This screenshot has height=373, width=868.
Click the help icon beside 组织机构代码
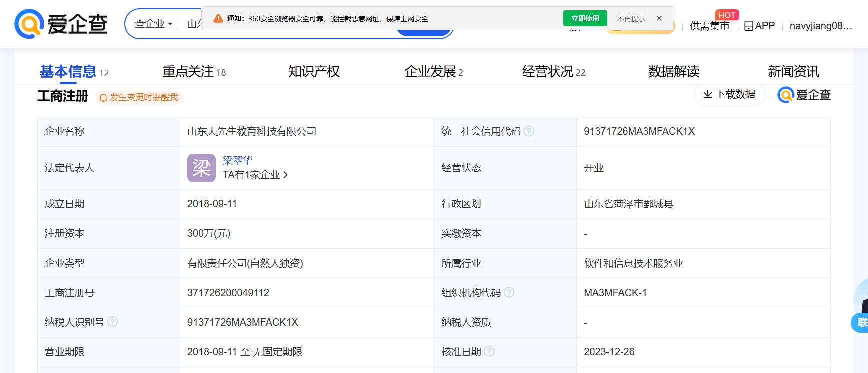[509, 292]
